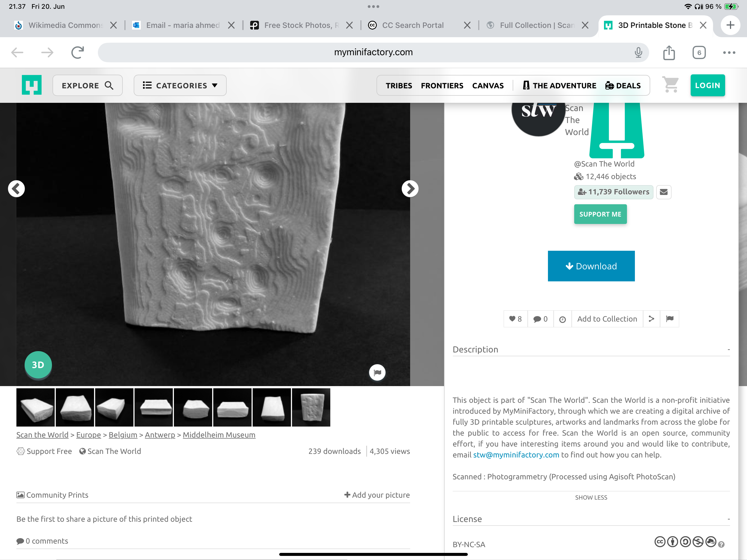Click the blue Download button

[591, 266]
